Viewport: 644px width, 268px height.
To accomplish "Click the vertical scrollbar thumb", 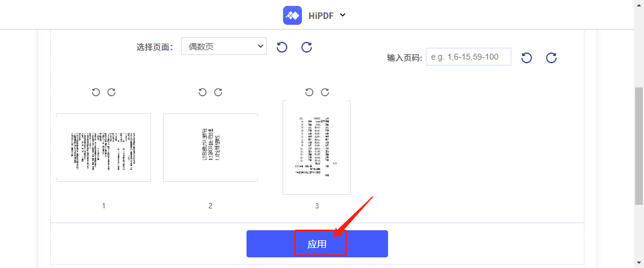I will click(x=639, y=146).
